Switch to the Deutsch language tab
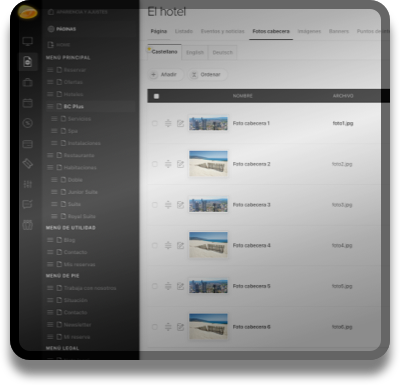This screenshot has height=385, width=400. pos(223,52)
